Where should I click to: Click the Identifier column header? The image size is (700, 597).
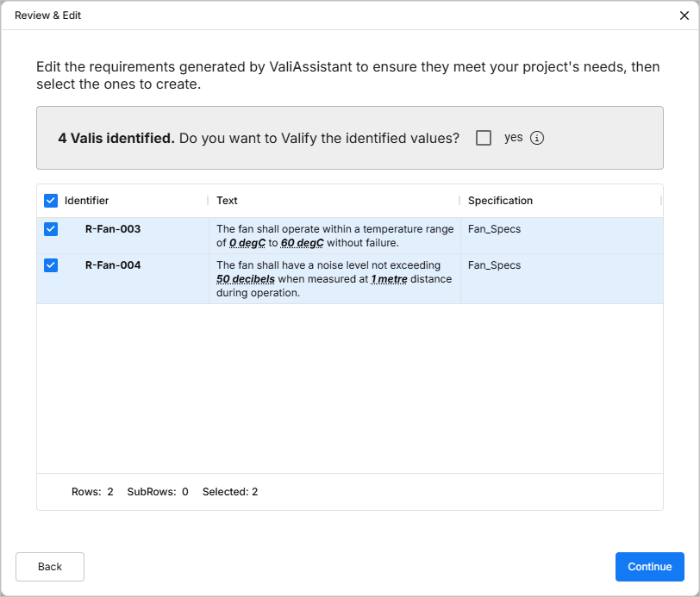coord(87,201)
